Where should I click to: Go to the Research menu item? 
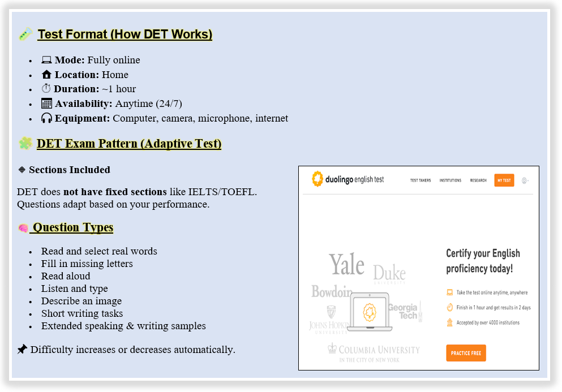(478, 180)
